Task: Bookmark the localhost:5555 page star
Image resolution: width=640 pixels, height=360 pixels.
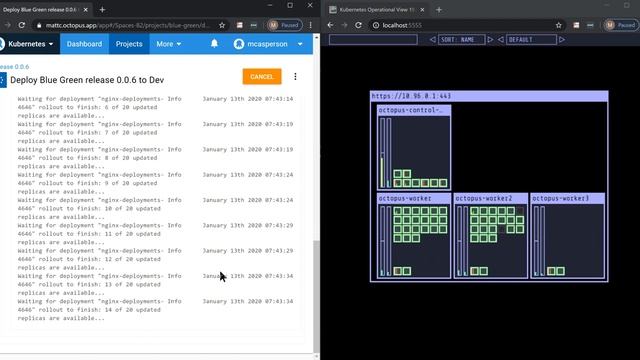Action: tap(558, 25)
